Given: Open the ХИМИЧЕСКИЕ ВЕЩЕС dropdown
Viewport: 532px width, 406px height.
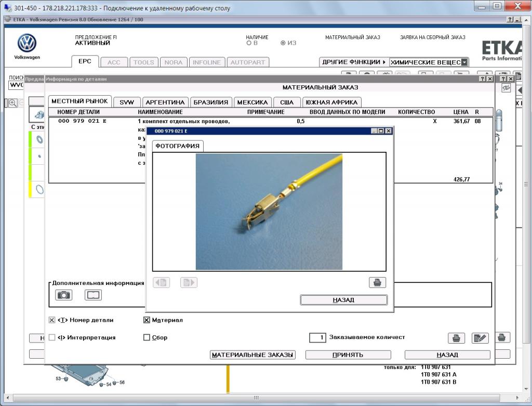Looking at the screenshot, I should [464, 62].
